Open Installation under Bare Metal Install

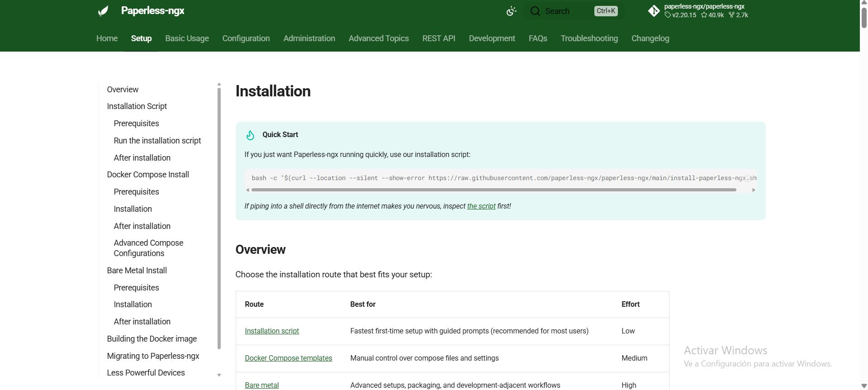tap(133, 304)
